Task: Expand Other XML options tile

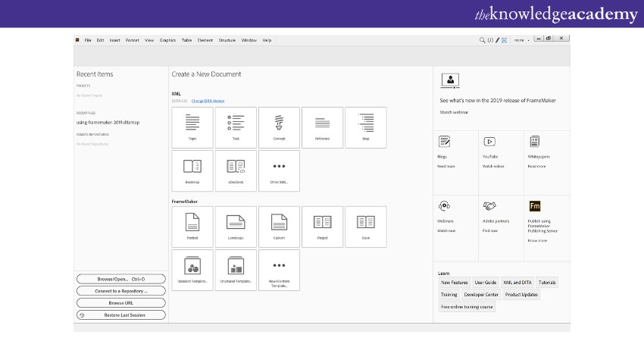Action: point(279,170)
